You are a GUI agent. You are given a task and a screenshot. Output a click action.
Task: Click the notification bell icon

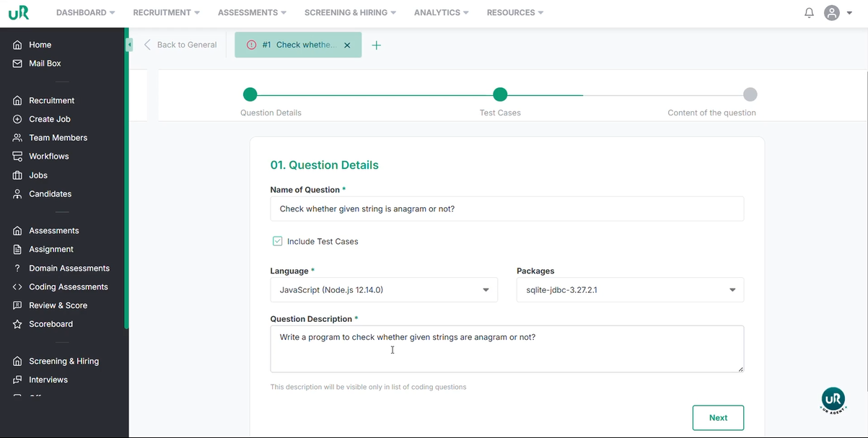(x=809, y=13)
